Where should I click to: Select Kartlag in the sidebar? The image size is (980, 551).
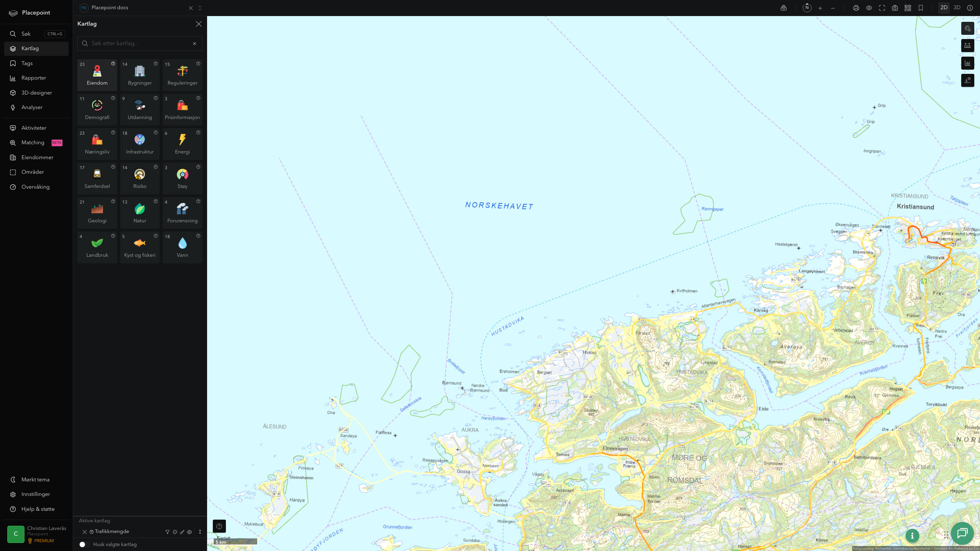coord(36,49)
